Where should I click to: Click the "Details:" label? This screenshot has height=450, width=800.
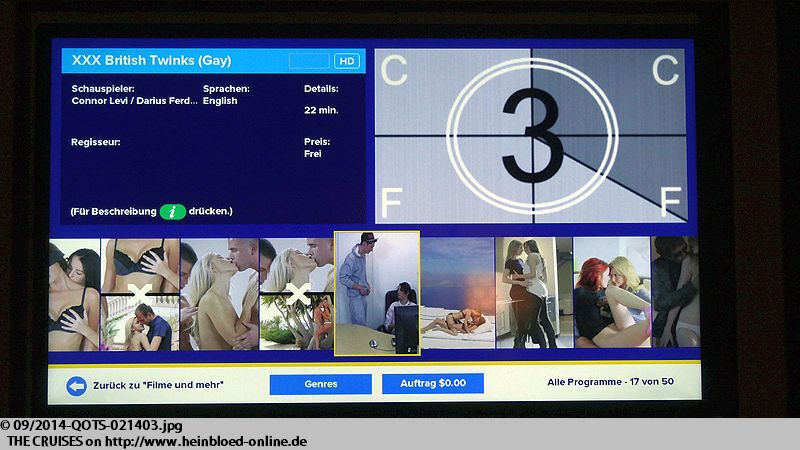point(321,89)
